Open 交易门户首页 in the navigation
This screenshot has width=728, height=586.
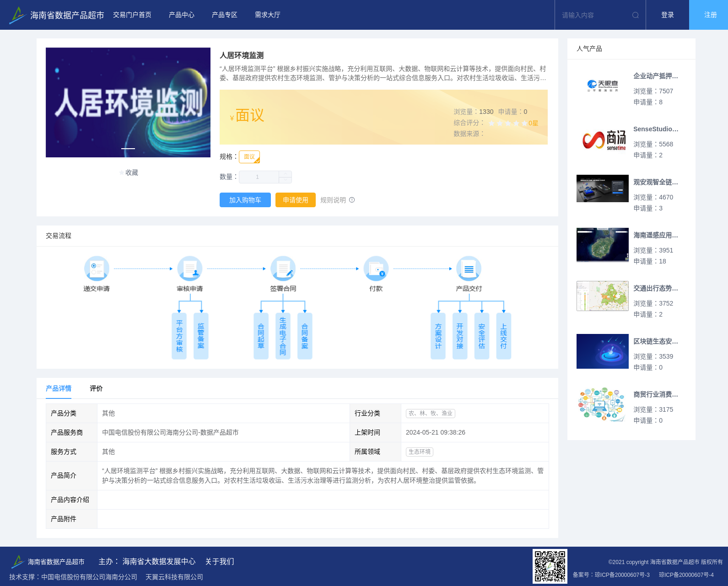pyautogui.click(x=132, y=15)
